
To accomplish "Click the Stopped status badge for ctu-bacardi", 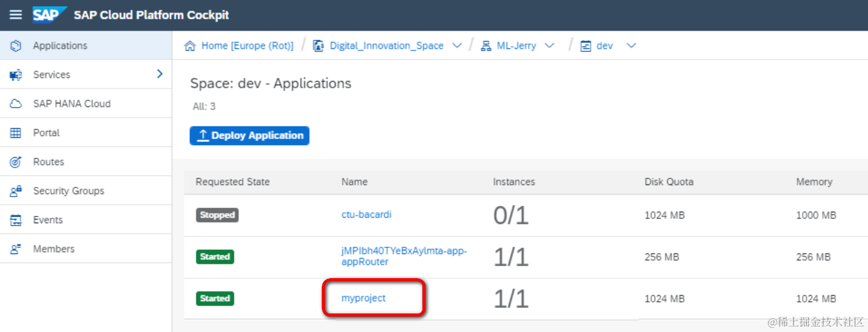I will (x=217, y=215).
